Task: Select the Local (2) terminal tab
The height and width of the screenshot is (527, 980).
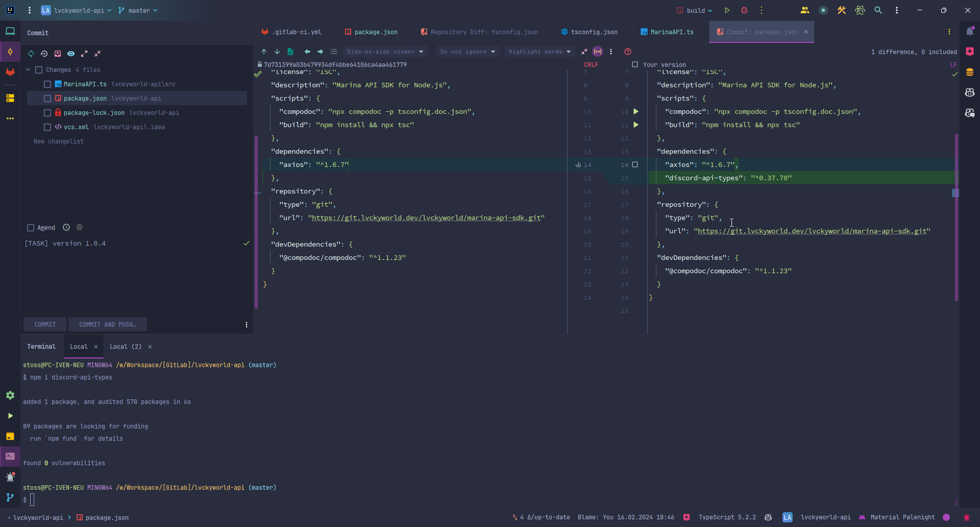Action: tap(126, 347)
